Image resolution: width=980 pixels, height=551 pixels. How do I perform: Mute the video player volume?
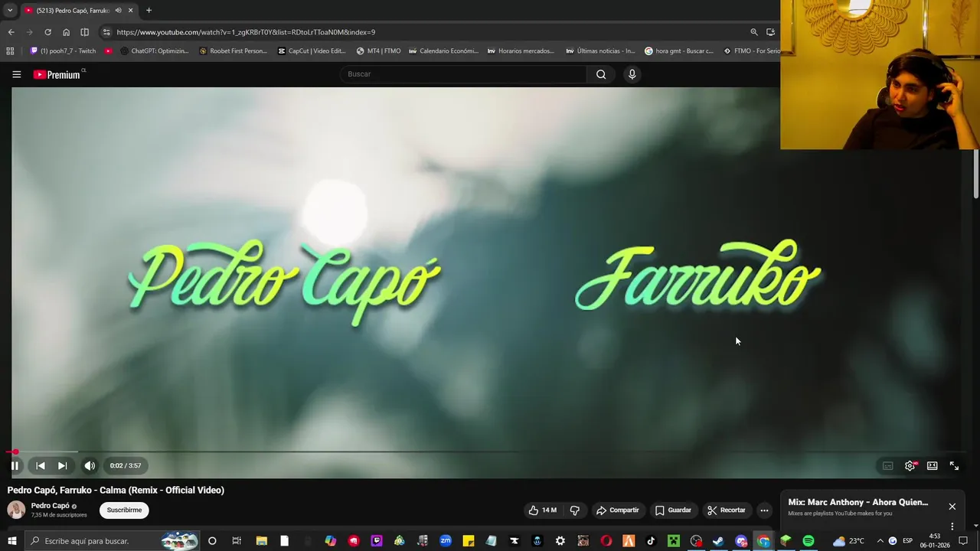coord(90,465)
